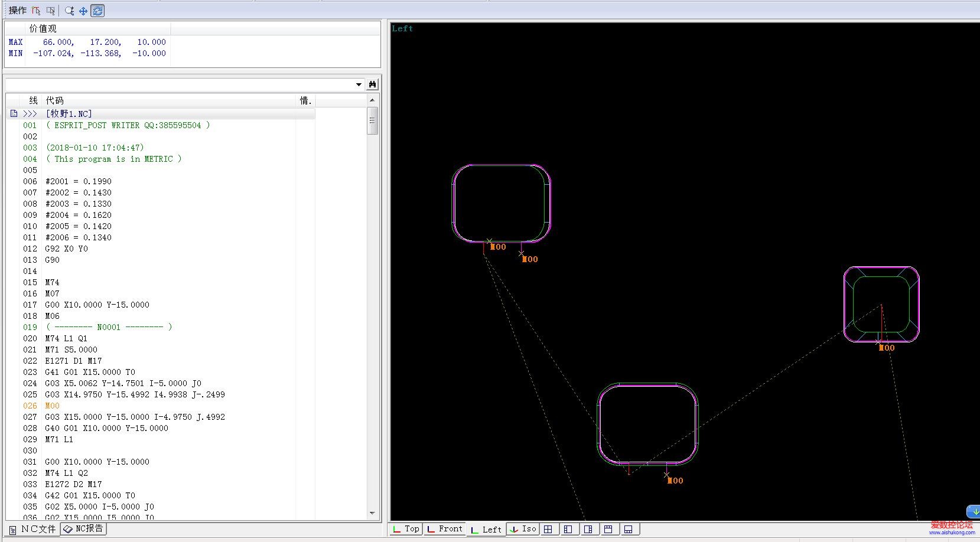Viewport: 980px width, 542px height.
Task: Select line 015 M74
Action: pyautogui.click(x=161, y=282)
